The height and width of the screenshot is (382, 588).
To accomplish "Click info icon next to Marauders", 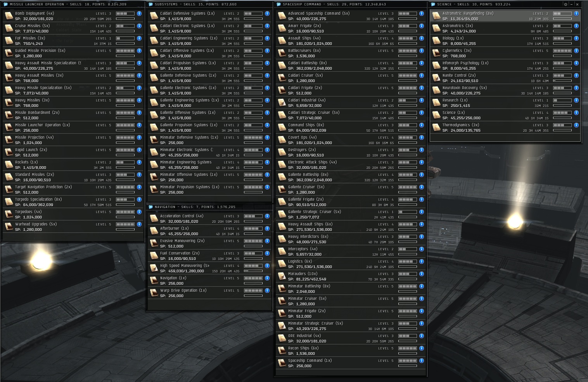I will coord(422,274).
